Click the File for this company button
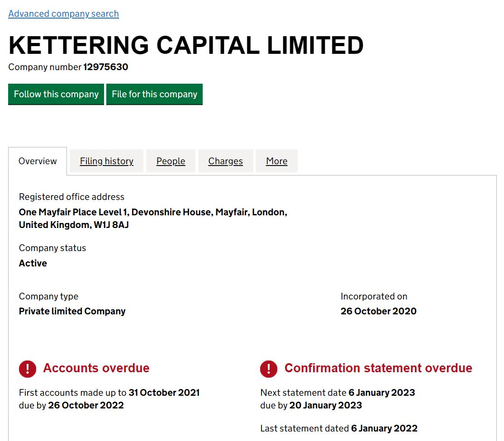Screen dimensions: 504x441 point(154,94)
